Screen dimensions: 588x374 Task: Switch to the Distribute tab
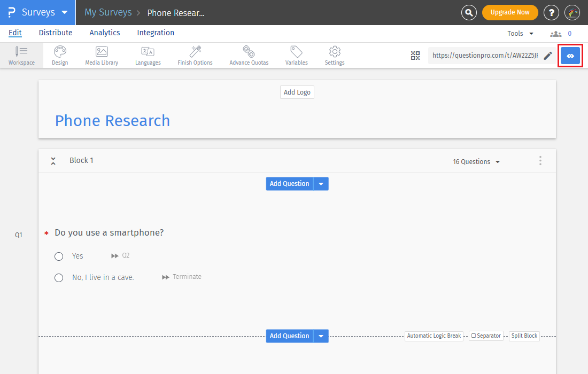click(x=56, y=33)
